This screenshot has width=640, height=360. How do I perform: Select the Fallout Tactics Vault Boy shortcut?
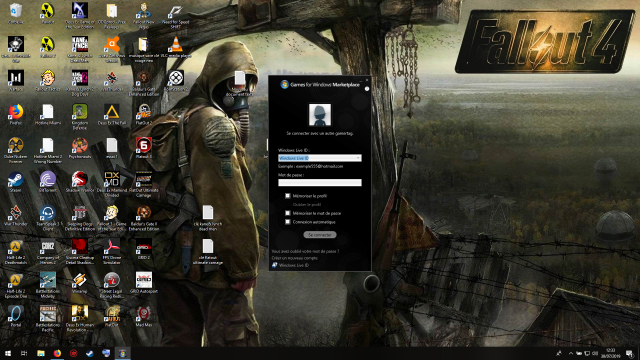[x=48, y=80]
